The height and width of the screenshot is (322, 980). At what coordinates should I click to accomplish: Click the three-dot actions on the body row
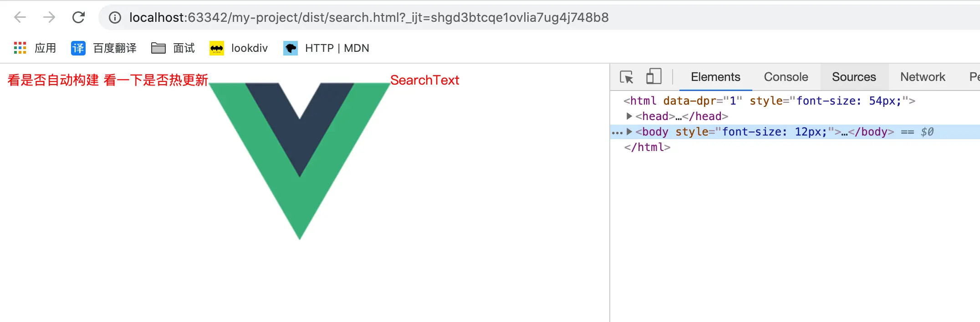(x=617, y=133)
